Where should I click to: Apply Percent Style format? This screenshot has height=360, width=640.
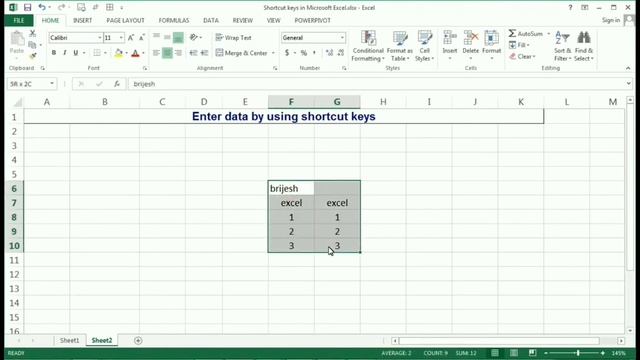tap(304, 53)
